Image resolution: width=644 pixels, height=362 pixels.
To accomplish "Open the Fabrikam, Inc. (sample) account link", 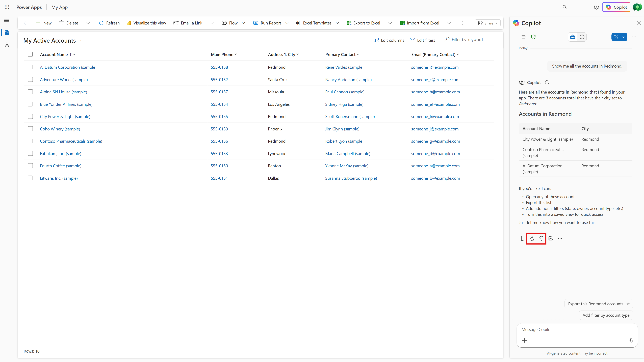I will tap(61, 153).
